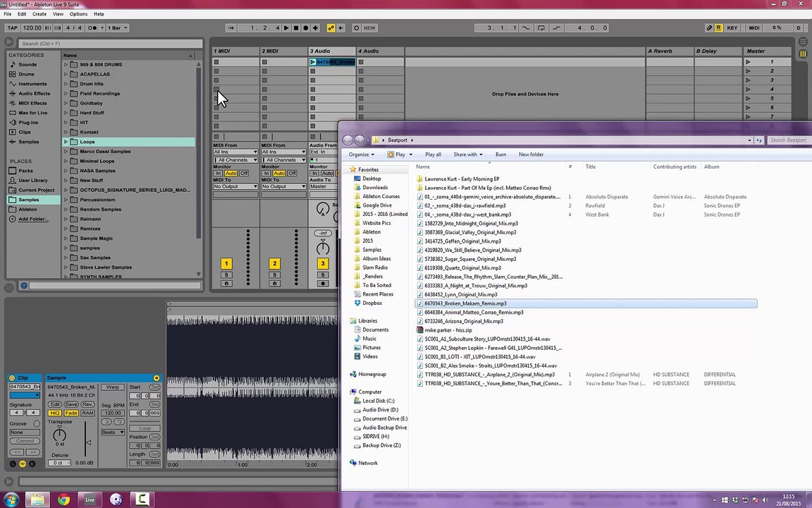Launch Master scene 1
Image resolution: width=812 pixels, height=508 pixels.
(x=748, y=61)
